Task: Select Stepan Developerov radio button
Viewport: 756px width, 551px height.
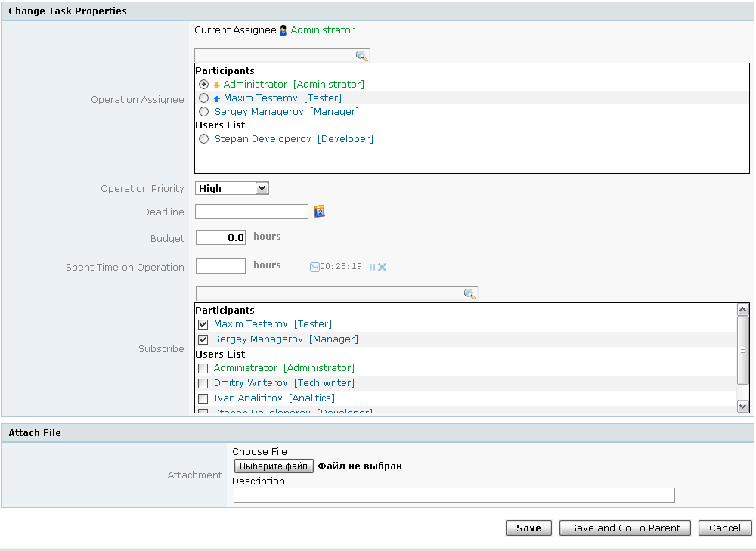Action: [x=203, y=139]
